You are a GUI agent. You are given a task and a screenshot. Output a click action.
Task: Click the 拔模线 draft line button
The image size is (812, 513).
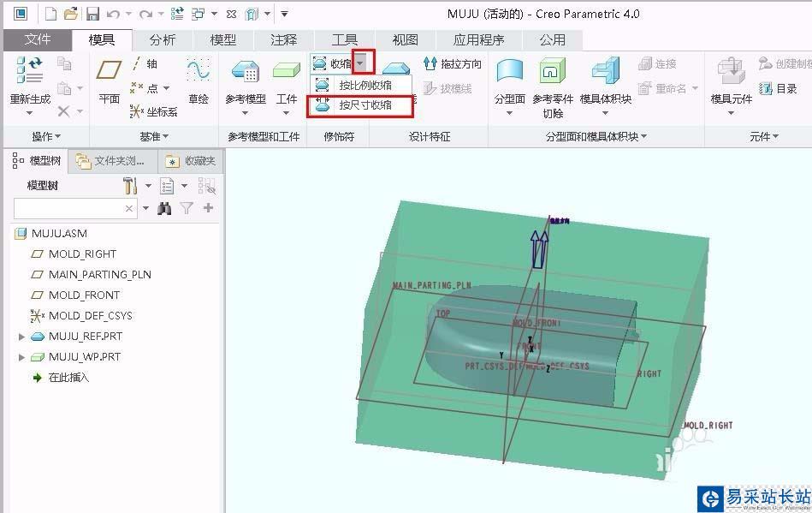tap(447, 88)
